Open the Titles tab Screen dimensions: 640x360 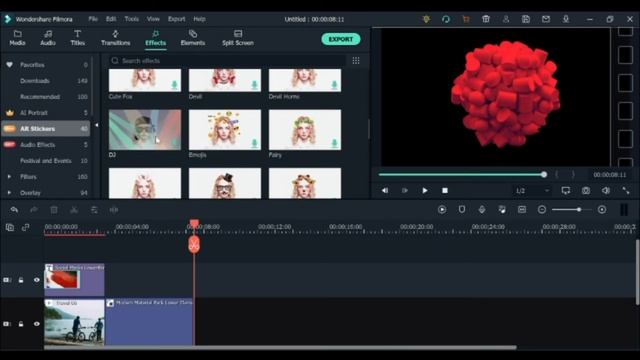click(x=77, y=38)
